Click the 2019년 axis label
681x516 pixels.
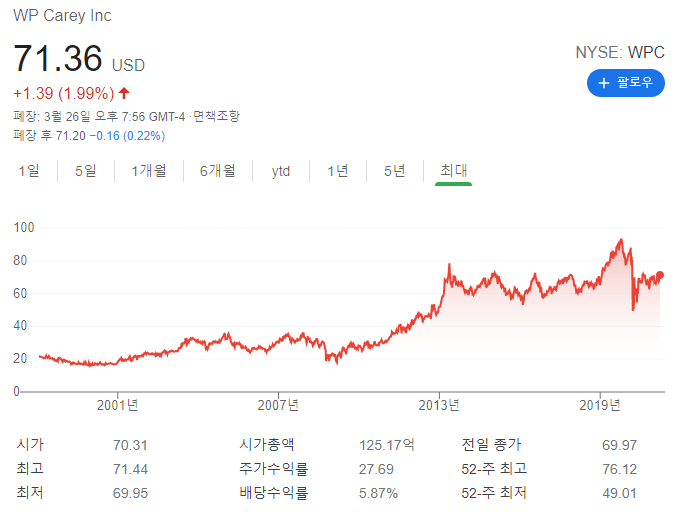coord(600,405)
